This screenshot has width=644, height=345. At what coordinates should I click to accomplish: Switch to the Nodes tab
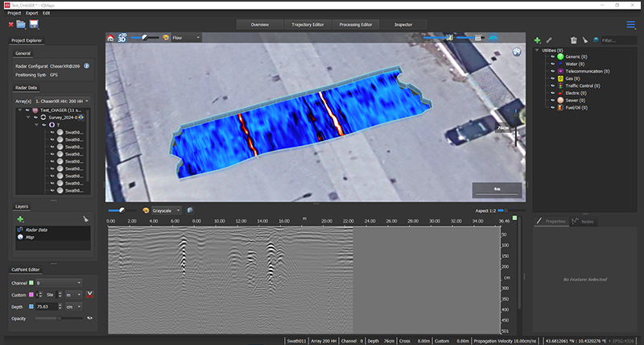[x=584, y=221]
